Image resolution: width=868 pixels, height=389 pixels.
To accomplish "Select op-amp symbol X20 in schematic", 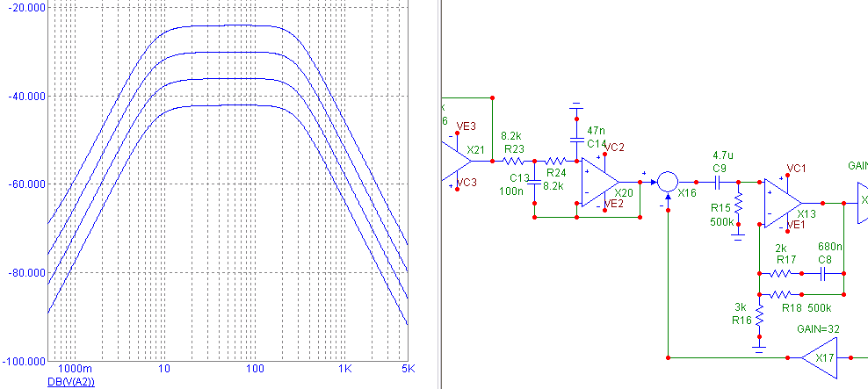I will (601, 182).
